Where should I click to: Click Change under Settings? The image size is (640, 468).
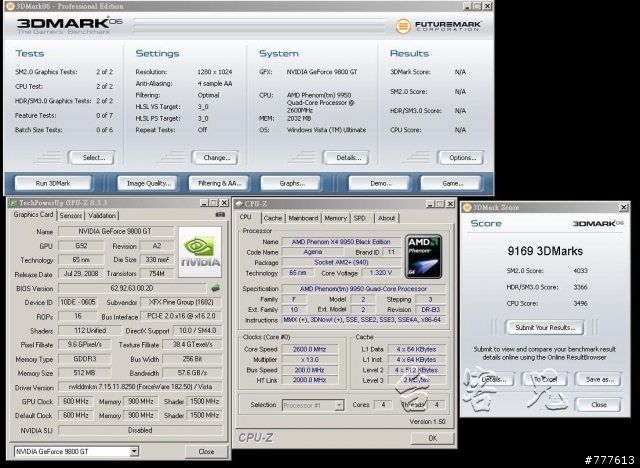[x=216, y=158]
